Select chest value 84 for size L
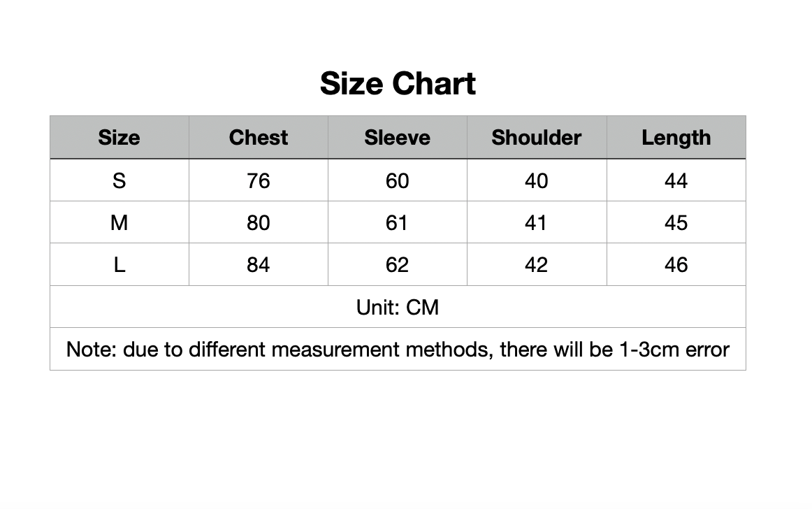 click(x=258, y=265)
